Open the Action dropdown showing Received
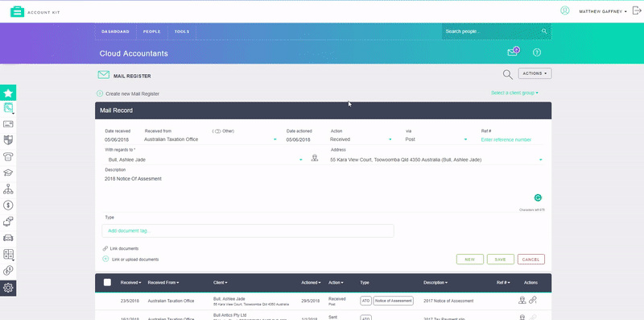Screen dimensions: 644x320 pyautogui.click(x=361, y=139)
